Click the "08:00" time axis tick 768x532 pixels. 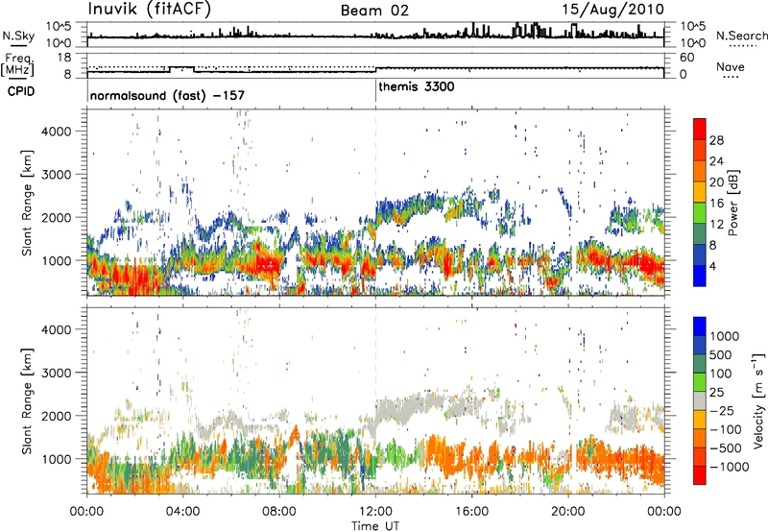tap(279, 512)
